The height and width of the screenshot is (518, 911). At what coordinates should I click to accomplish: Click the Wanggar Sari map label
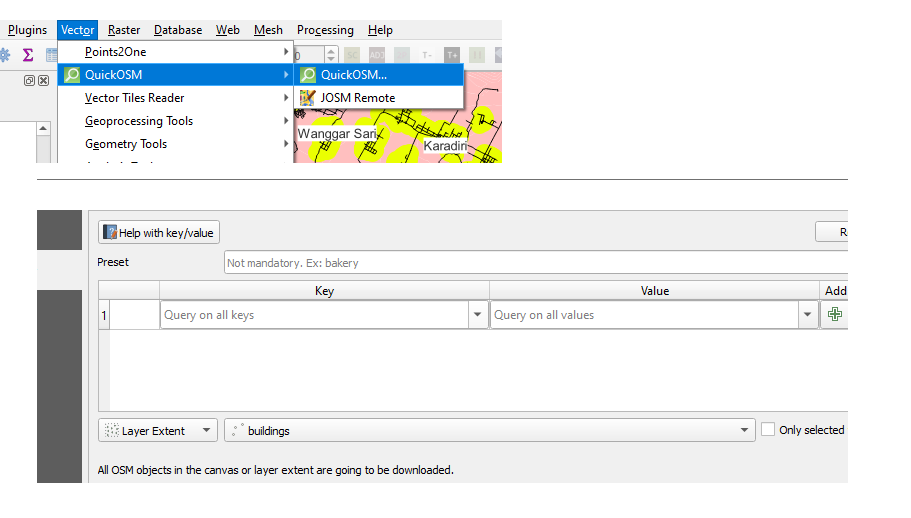coord(337,134)
